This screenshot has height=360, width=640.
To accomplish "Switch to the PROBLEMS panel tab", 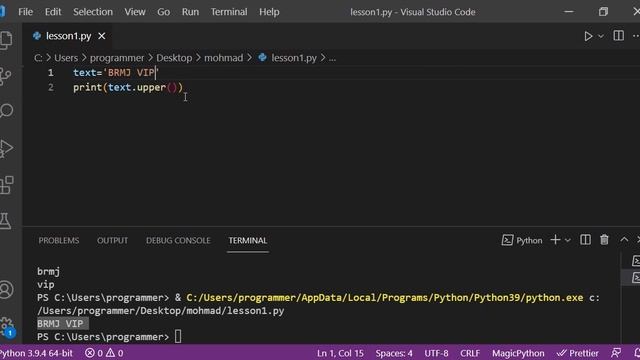I will click(59, 240).
